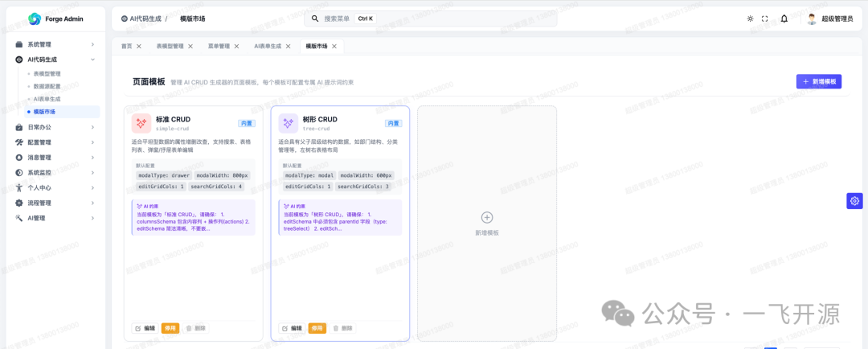The height and width of the screenshot is (349, 868).
Task: Click 内置 tag on 标准 CRUD
Action: click(247, 124)
